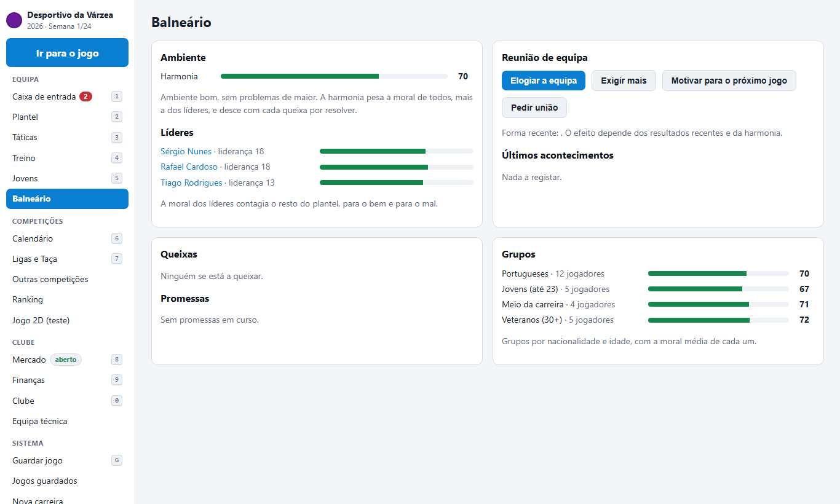The height and width of the screenshot is (504, 840).
Task: Open Jogos guardados
Action: click(67, 481)
